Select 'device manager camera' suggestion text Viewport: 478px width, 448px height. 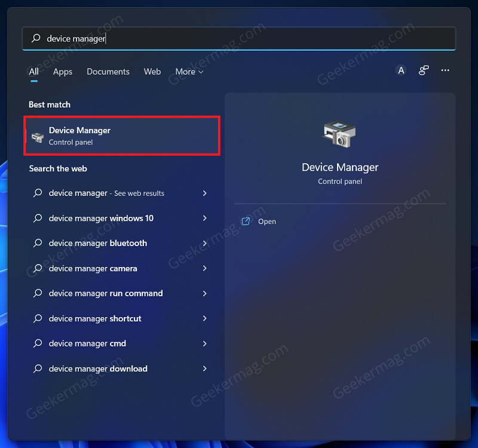(93, 268)
